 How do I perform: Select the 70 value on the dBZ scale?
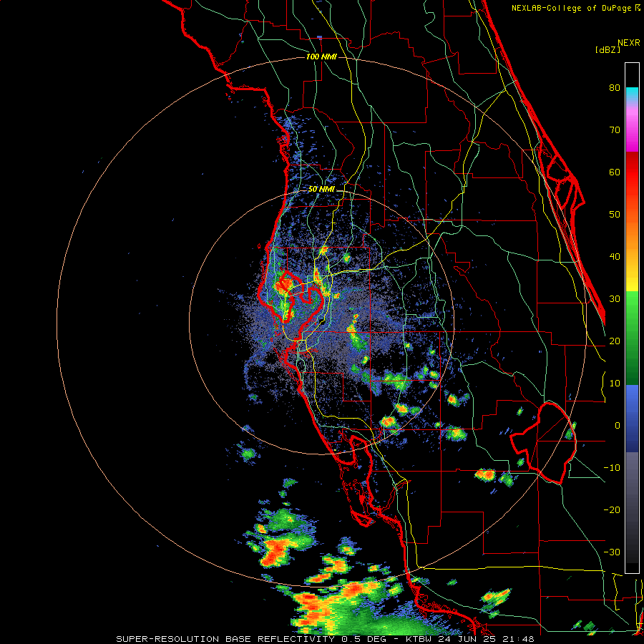tap(614, 130)
